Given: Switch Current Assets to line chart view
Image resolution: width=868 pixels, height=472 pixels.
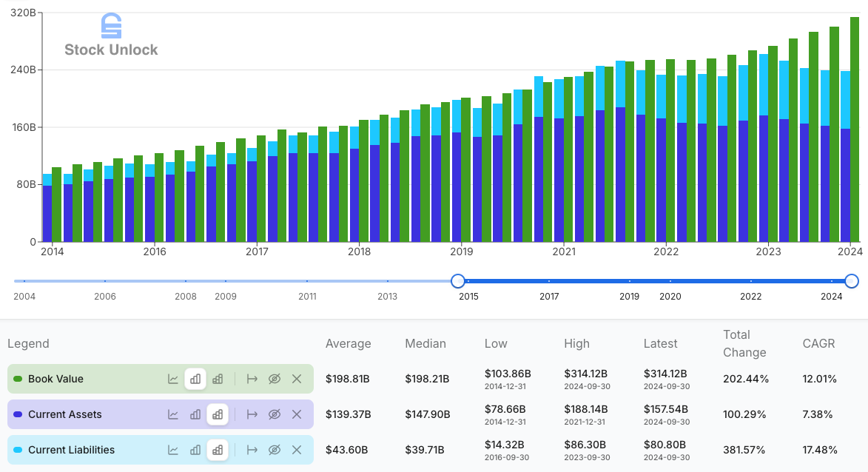Looking at the screenshot, I should pos(173,414).
